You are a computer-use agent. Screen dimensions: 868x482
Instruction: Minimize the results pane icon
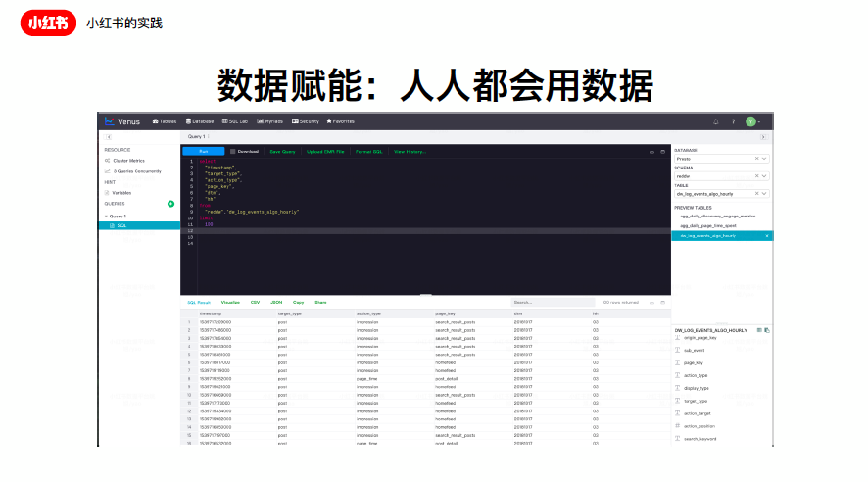[651, 303]
